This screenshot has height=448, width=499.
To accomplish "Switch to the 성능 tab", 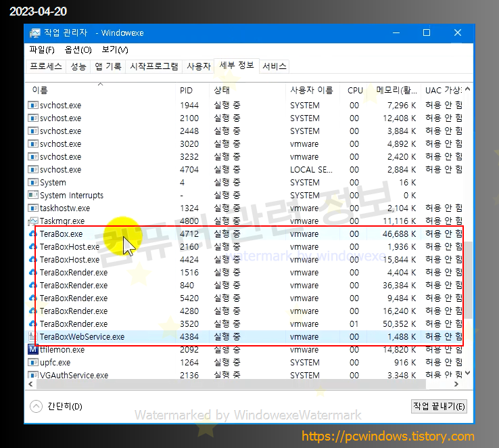I will [x=78, y=66].
